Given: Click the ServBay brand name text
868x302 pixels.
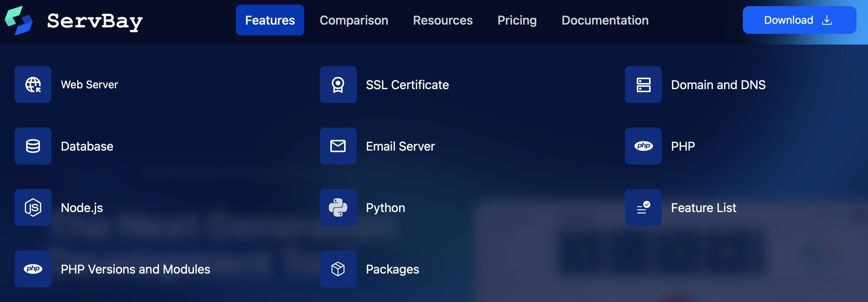Looking at the screenshot, I should pyautogui.click(x=95, y=21).
